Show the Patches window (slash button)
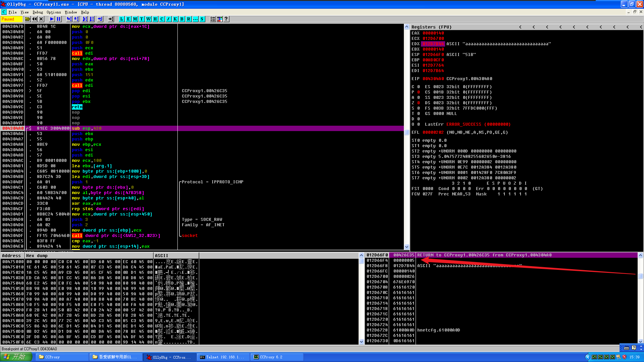Image resolution: width=644 pixels, height=362 pixels. (168, 19)
